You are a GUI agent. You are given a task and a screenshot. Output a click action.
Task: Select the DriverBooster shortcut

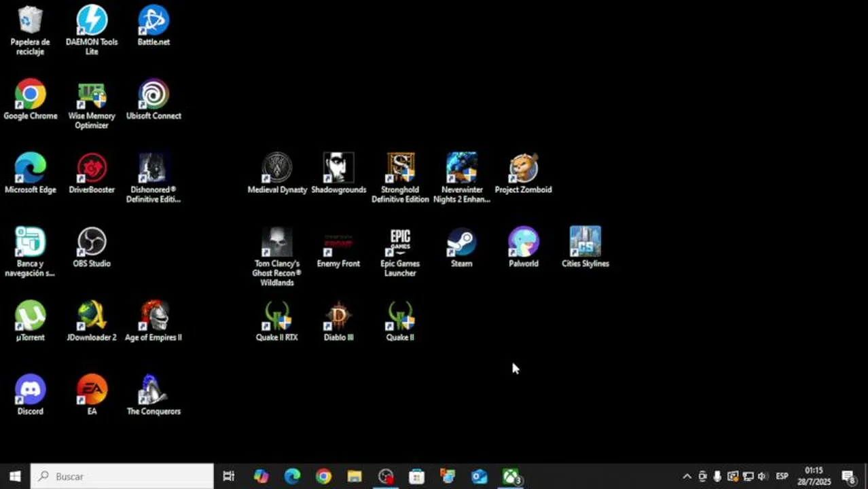click(92, 174)
